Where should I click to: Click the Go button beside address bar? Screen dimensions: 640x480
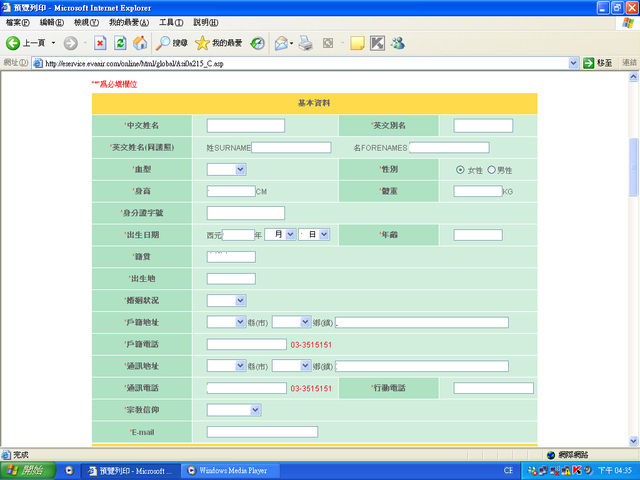tap(598, 63)
